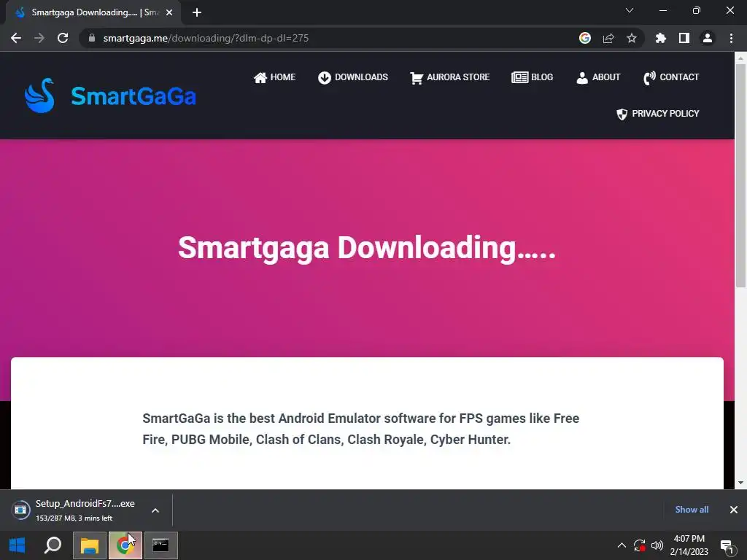The image size is (747, 560).
Task: Click the SmartGaGa swan logo
Action: [x=39, y=96]
